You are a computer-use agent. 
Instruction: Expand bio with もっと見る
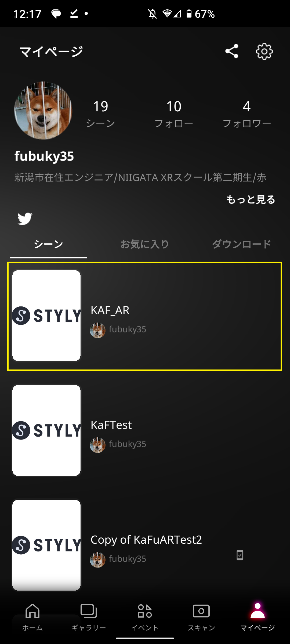click(251, 199)
